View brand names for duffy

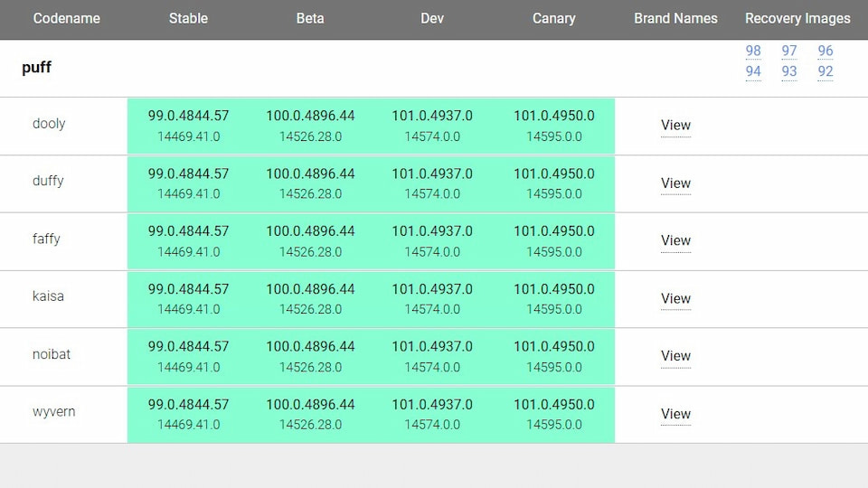[x=675, y=183]
